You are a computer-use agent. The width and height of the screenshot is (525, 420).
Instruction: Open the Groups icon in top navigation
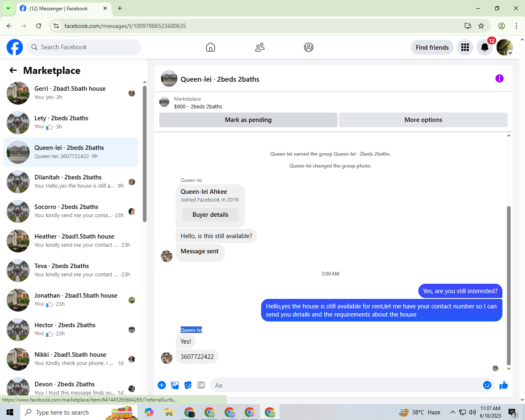309,47
